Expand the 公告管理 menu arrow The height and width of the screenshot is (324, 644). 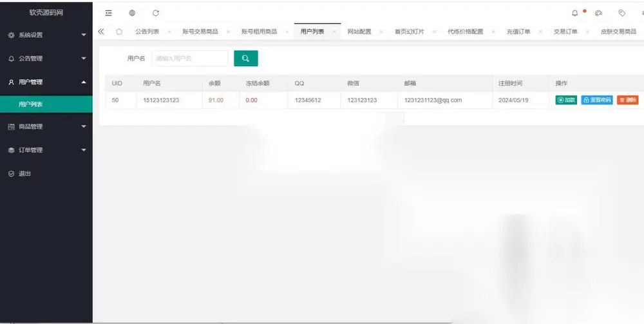pyautogui.click(x=84, y=59)
